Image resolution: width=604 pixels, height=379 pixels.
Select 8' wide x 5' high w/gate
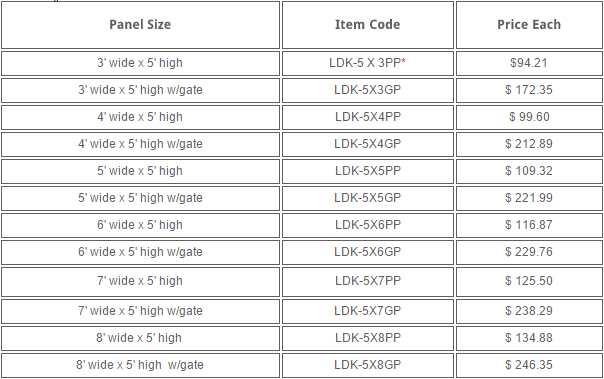coord(139,365)
